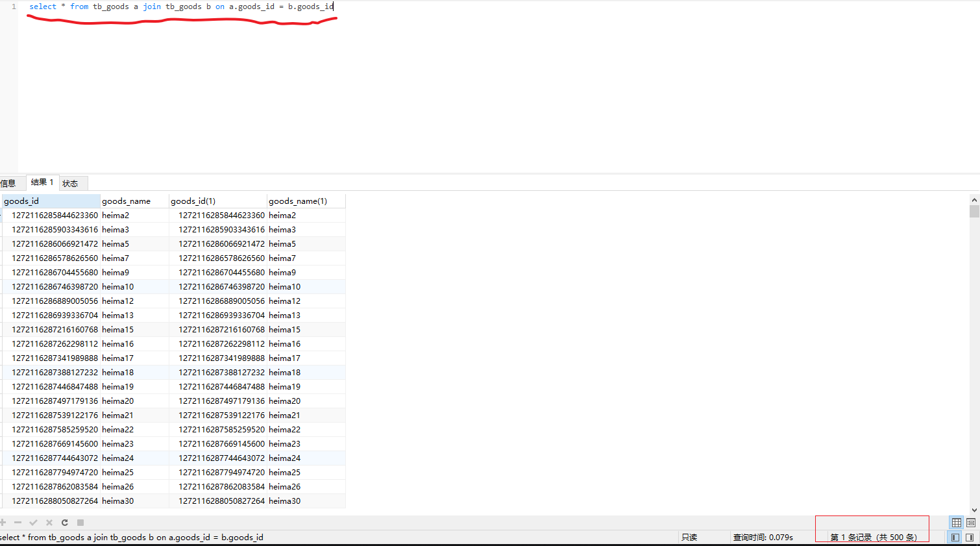980x546 pixels.
Task: Click the delete record minus icon
Action: [18, 523]
